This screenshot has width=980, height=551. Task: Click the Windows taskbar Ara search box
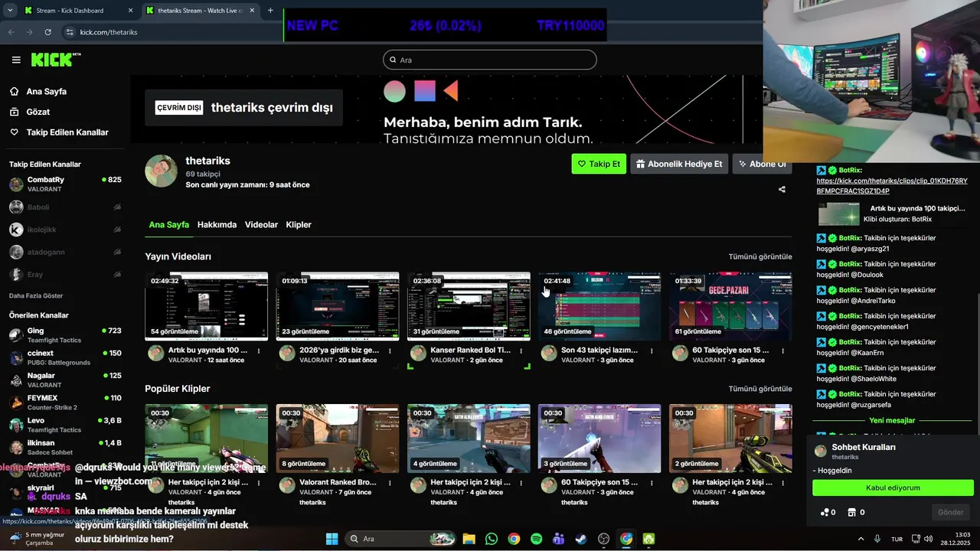click(x=400, y=539)
